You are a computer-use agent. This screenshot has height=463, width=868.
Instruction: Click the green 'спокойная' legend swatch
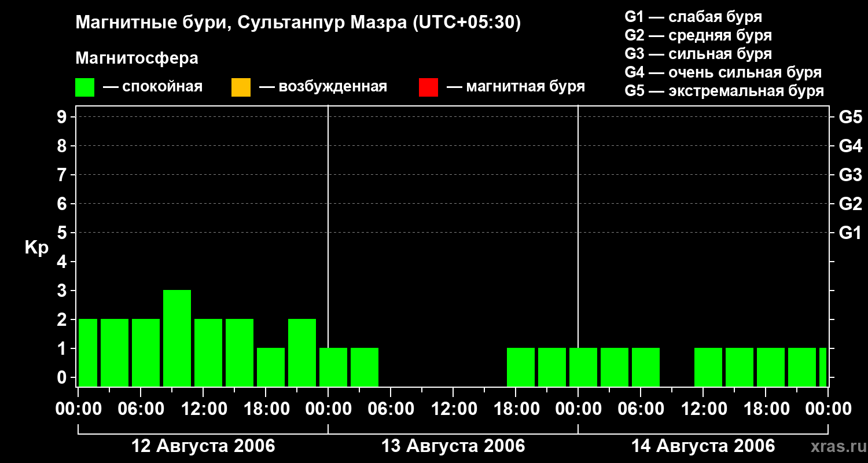[x=85, y=87]
